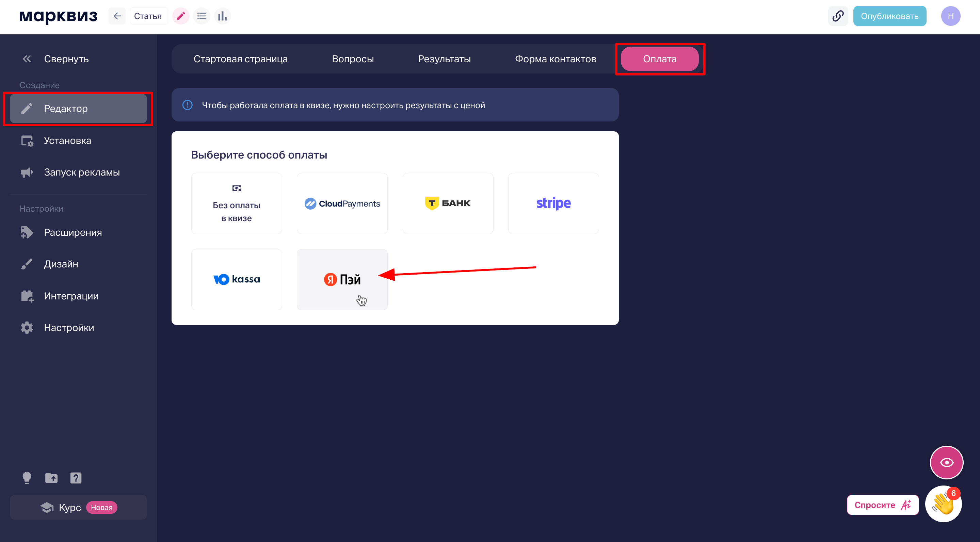
Task: Click the Расширения tag-plus icon
Action: tap(27, 232)
